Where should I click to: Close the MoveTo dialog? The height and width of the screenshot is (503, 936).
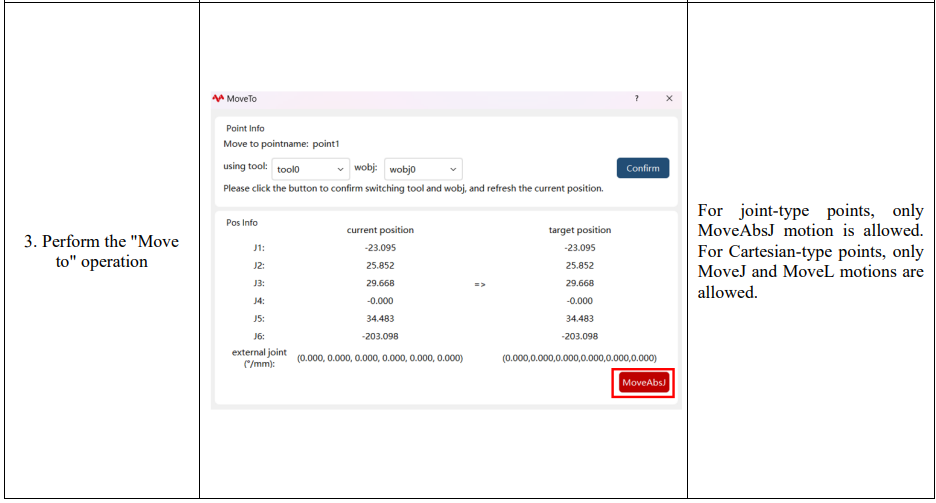pyautogui.click(x=669, y=98)
